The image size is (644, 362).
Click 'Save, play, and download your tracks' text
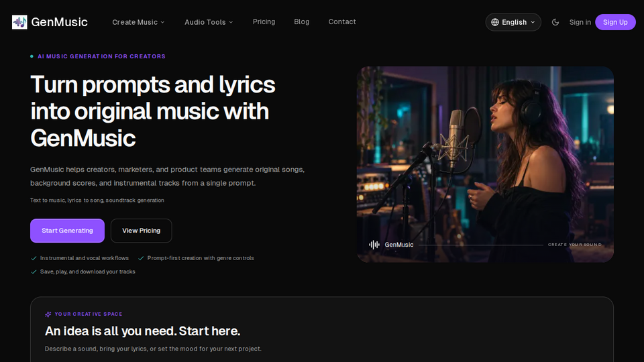coord(87,271)
